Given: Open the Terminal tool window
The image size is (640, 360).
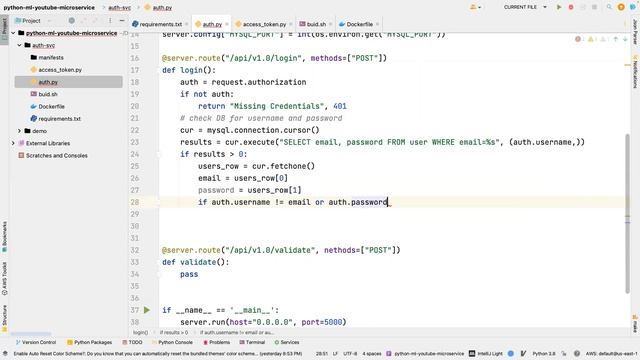Looking at the screenshot, I should pyautogui.click(x=252, y=342).
